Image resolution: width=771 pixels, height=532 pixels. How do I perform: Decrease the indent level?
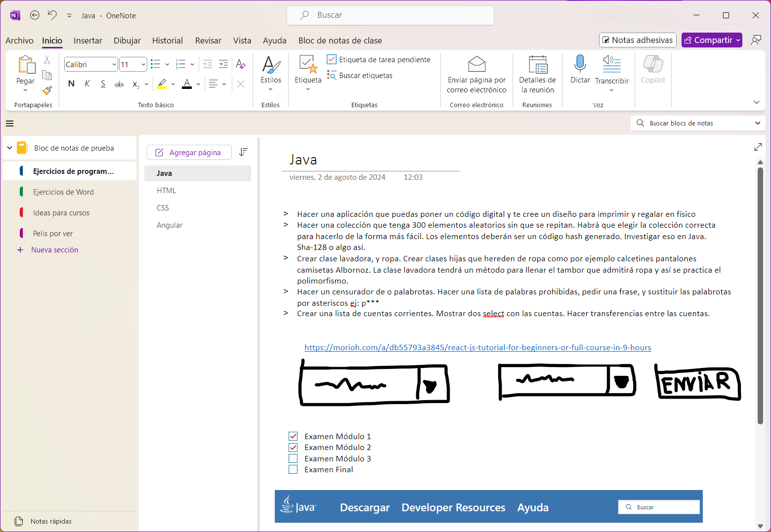pos(208,64)
